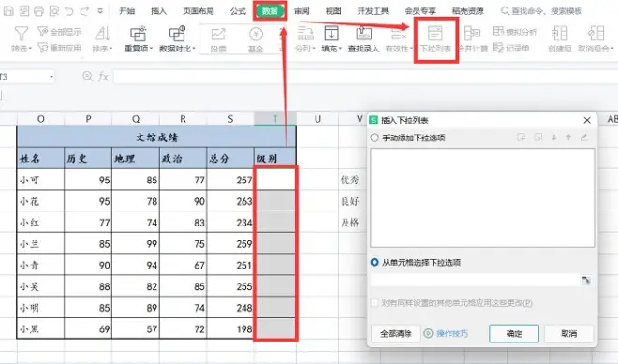Image resolution: width=618 pixels, height=364 pixels.
Task: Open the 下拉列表 dropdown list tool
Action: [x=435, y=39]
